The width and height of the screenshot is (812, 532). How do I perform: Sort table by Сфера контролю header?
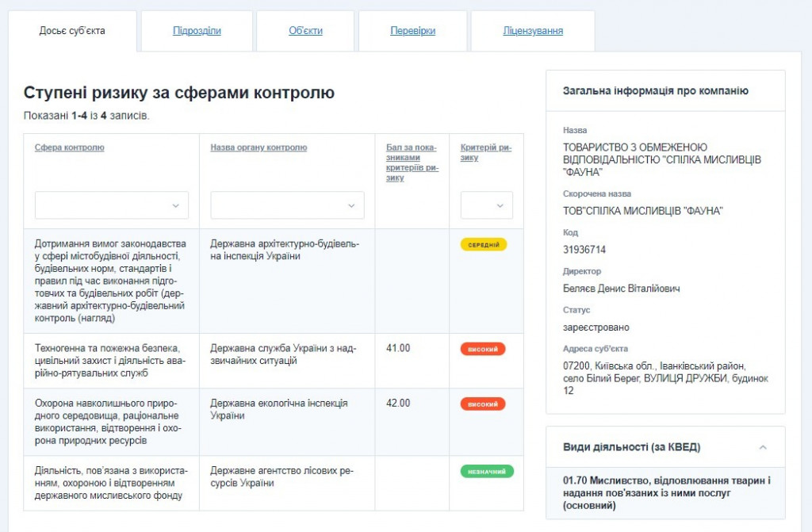pos(70,147)
